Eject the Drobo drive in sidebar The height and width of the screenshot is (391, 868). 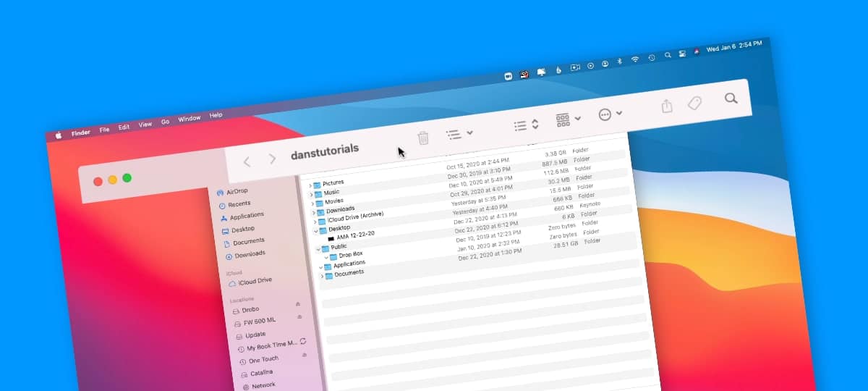point(297,304)
